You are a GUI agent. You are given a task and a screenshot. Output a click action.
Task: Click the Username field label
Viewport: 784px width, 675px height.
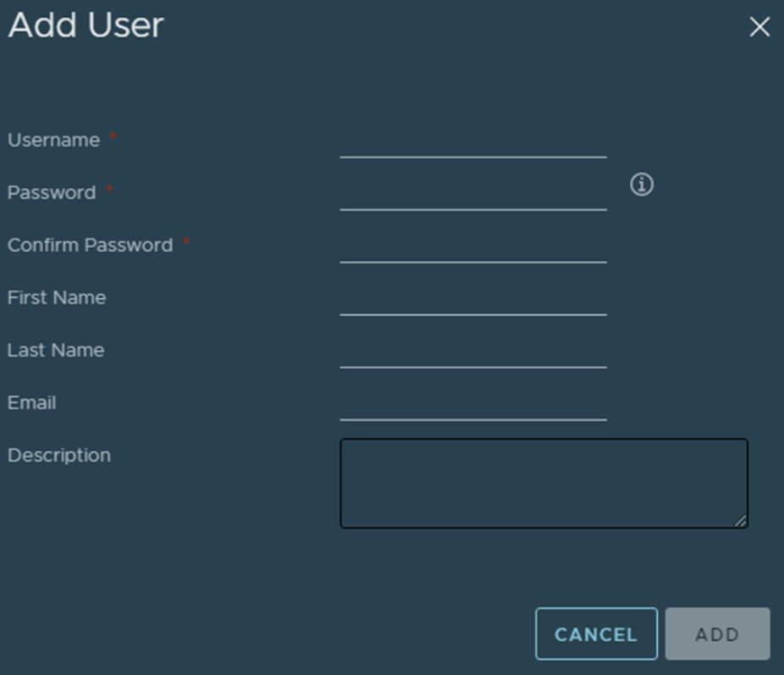[x=54, y=141]
